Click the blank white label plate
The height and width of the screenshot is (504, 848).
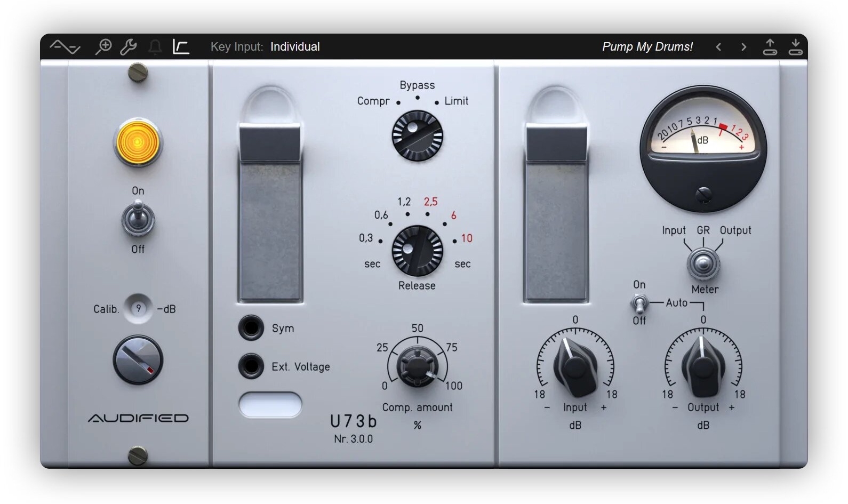click(x=270, y=404)
